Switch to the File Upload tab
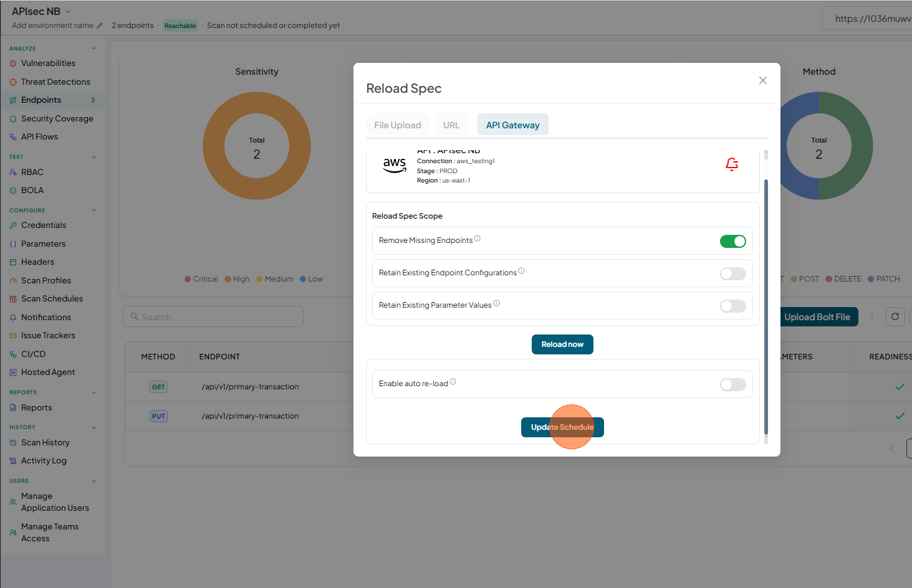Image resolution: width=912 pixels, height=588 pixels. point(398,125)
